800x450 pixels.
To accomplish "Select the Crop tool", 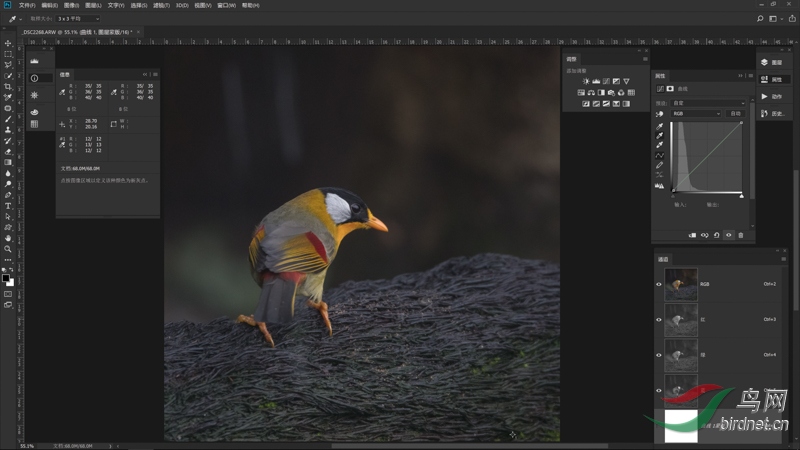I will pos(8,87).
